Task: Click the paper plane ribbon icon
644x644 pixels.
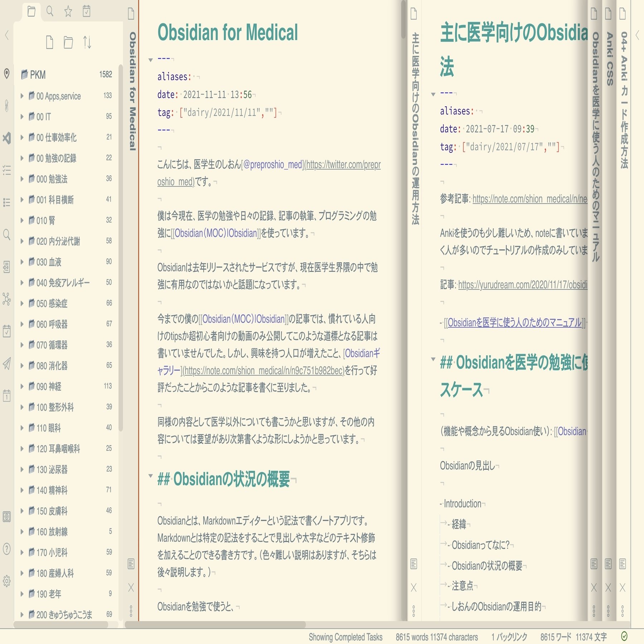Action: (6, 364)
